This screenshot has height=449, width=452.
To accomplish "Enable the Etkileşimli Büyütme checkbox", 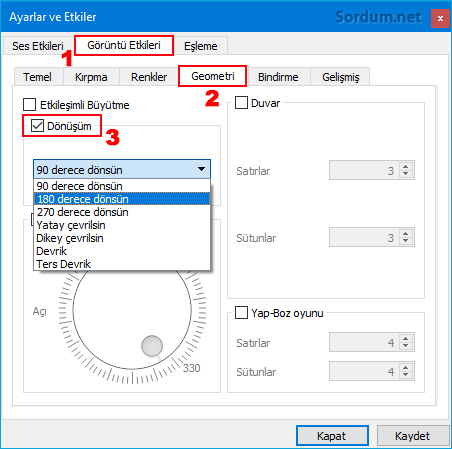I will (30, 105).
